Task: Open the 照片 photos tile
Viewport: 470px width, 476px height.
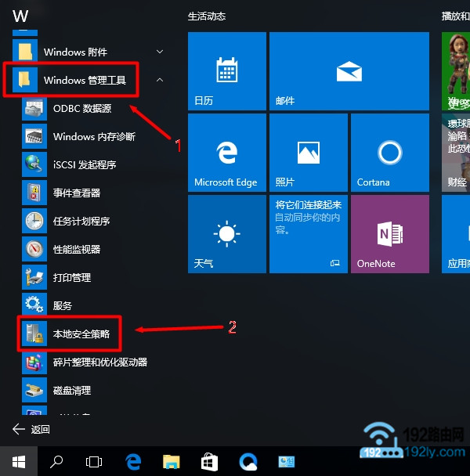Action: pyautogui.click(x=309, y=153)
